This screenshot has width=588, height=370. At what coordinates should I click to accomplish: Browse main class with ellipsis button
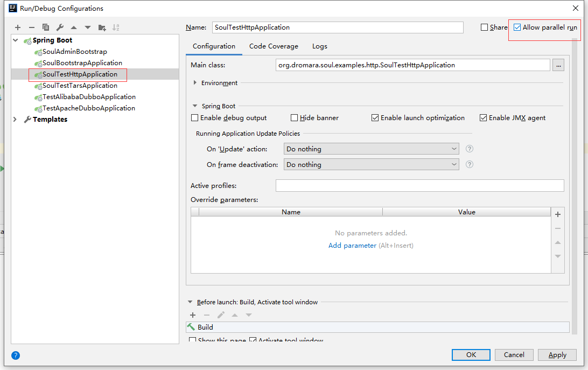[558, 65]
